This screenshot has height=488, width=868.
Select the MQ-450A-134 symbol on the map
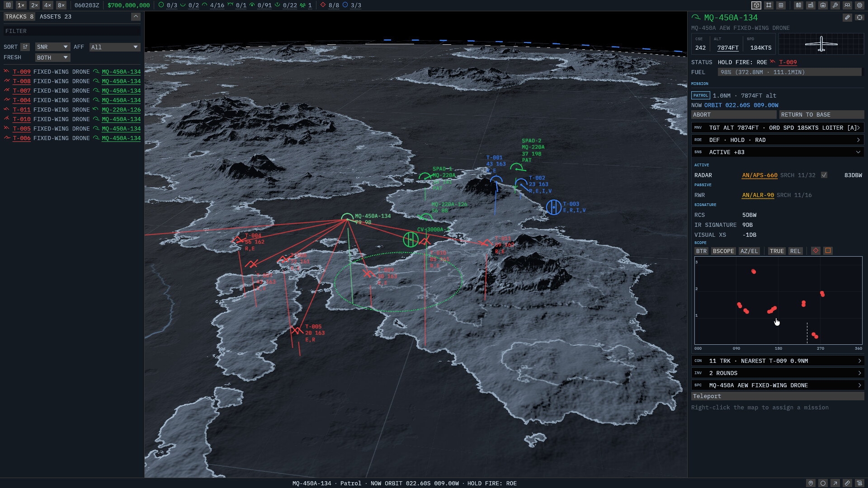[x=347, y=217]
